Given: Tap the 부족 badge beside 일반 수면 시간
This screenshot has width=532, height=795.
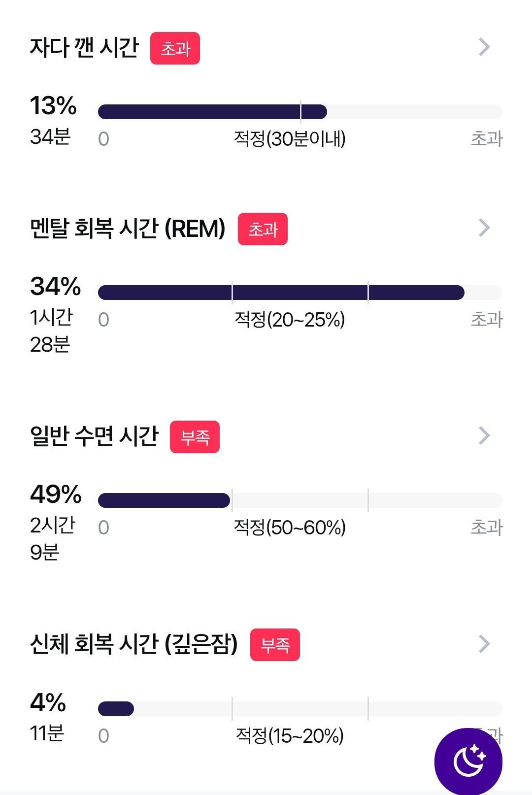Looking at the screenshot, I should pos(195,437).
